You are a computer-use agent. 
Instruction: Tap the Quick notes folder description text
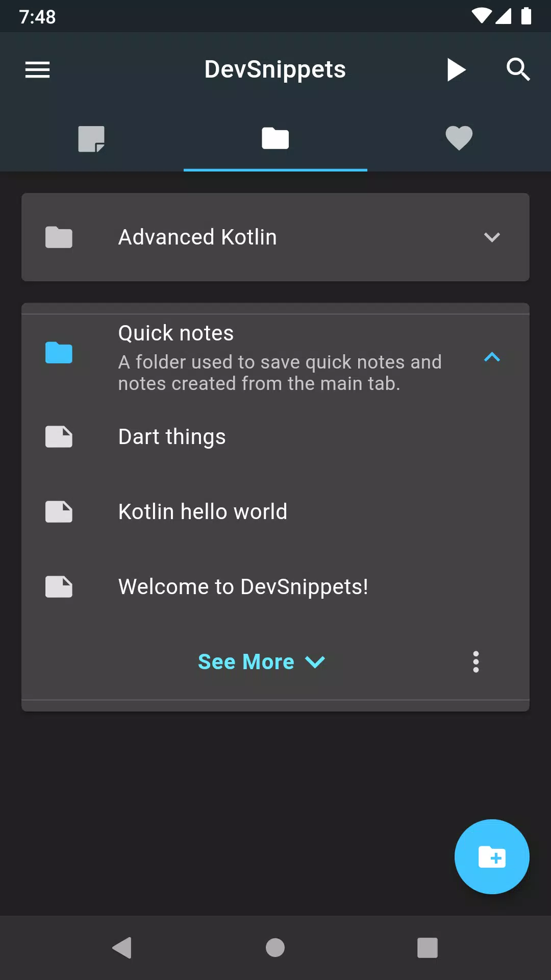click(280, 373)
